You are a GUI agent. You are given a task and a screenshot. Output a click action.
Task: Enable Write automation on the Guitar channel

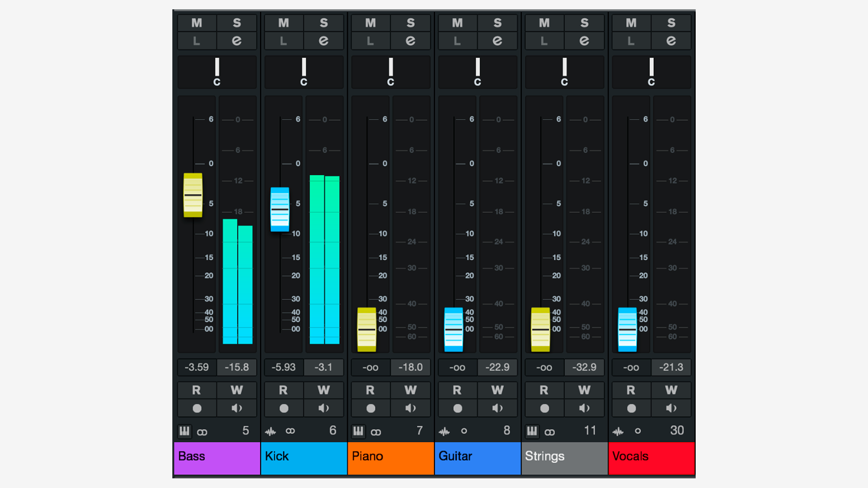point(498,390)
